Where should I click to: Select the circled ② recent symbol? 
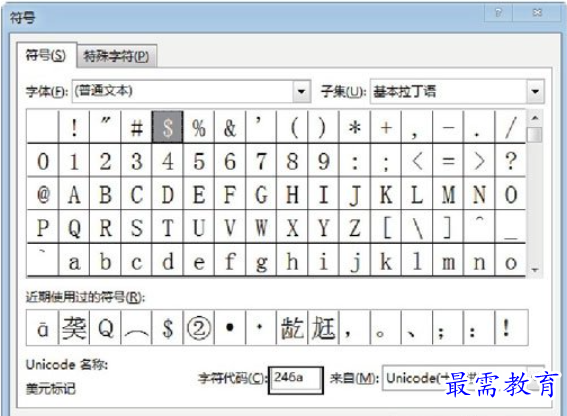pyautogui.click(x=199, y=328)
